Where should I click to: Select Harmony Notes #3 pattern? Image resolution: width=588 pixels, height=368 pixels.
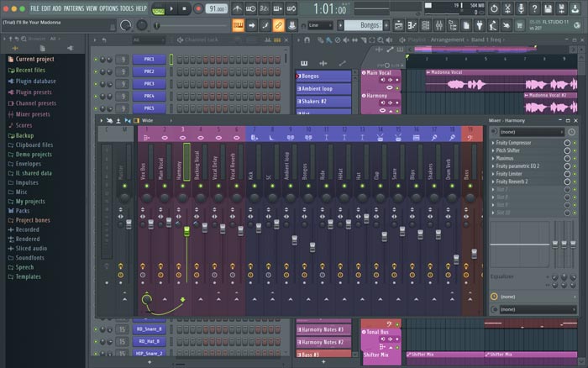click(x=323, y=329)
